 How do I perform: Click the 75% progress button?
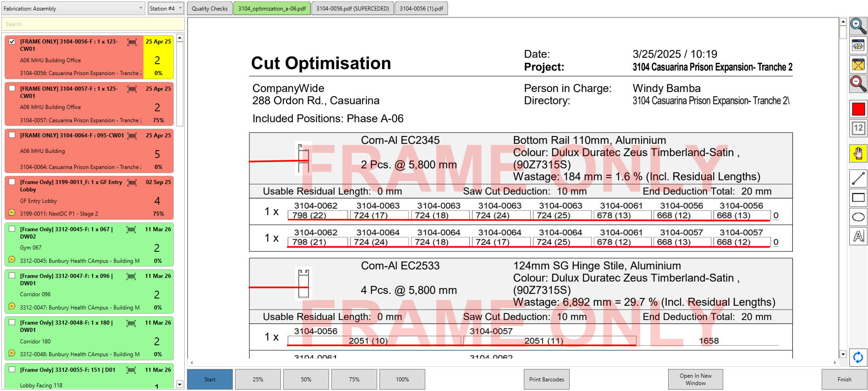354,379
